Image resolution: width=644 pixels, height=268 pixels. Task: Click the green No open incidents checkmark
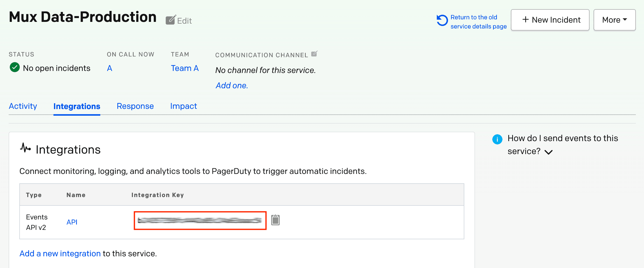pyautogui.click(x=15, y=68)
